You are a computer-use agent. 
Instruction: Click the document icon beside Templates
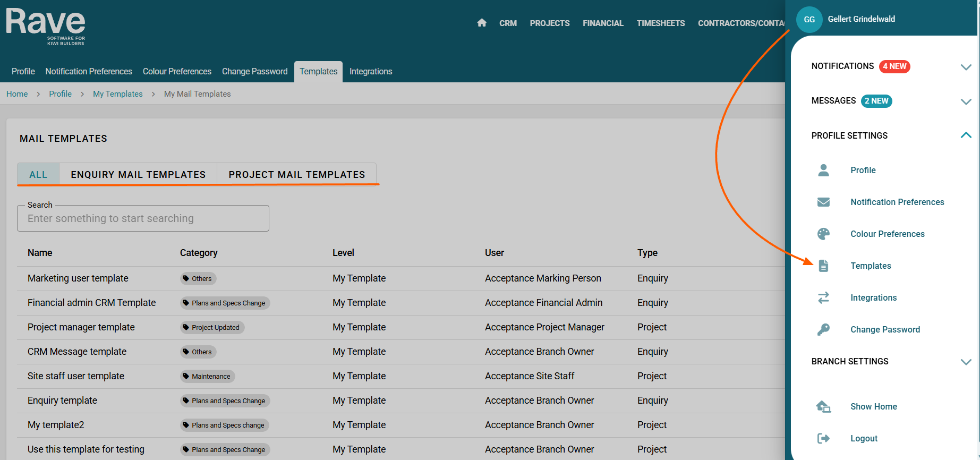[x=823, y=266]
